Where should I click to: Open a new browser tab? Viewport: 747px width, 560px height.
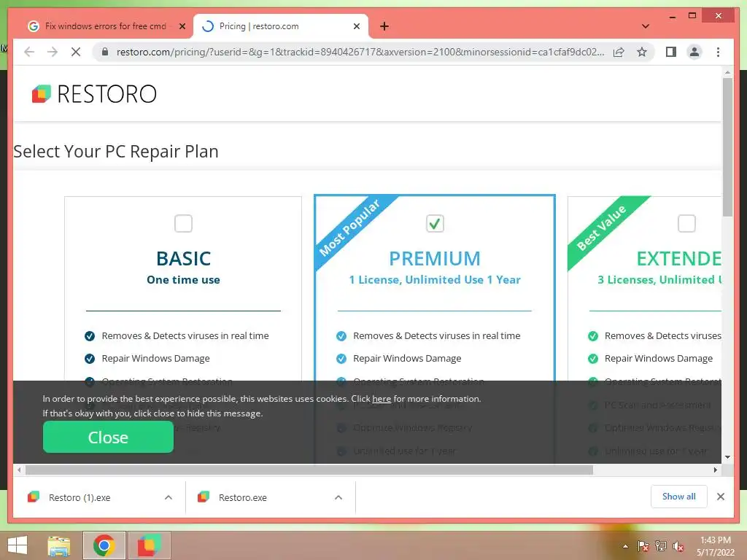pos(384,26)
